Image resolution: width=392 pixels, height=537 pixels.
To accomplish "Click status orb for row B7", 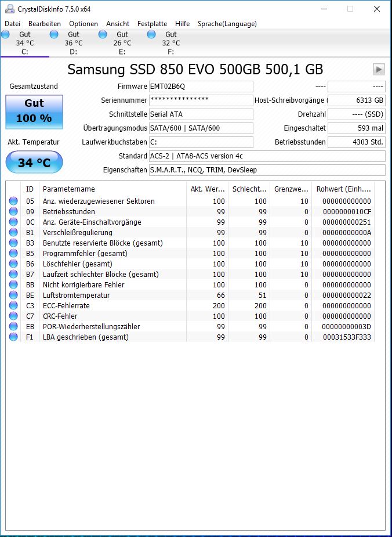I will click(x=13, y=275).
